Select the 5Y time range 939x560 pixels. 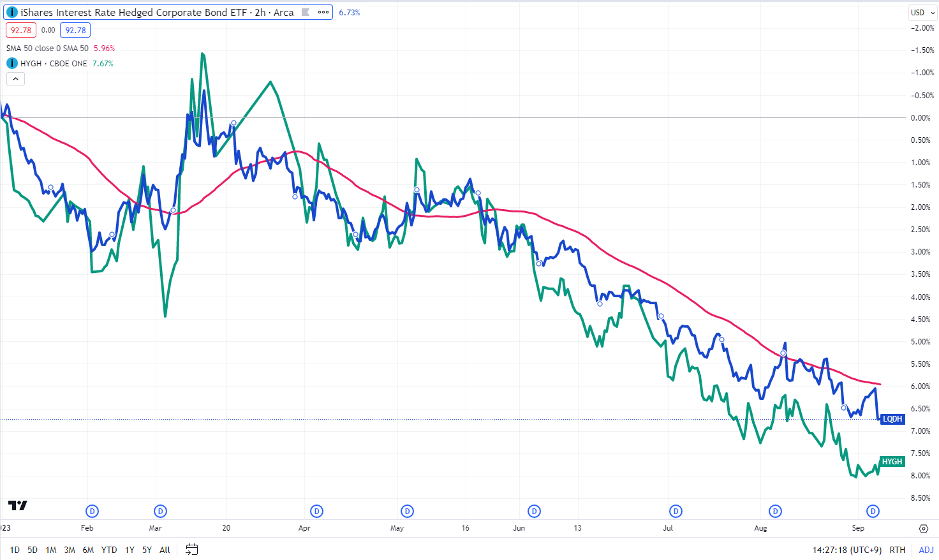coord(147,550)
